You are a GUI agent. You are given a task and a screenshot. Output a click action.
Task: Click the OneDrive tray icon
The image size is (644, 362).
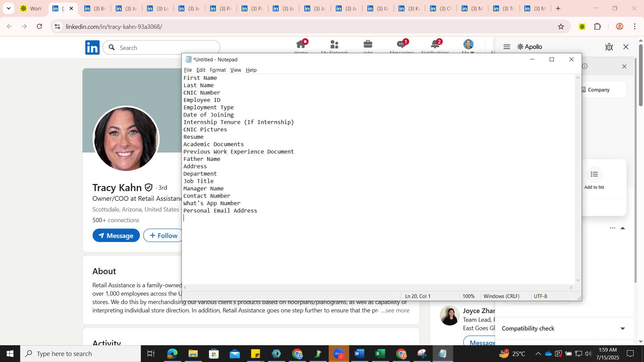[x=548, y=354]
